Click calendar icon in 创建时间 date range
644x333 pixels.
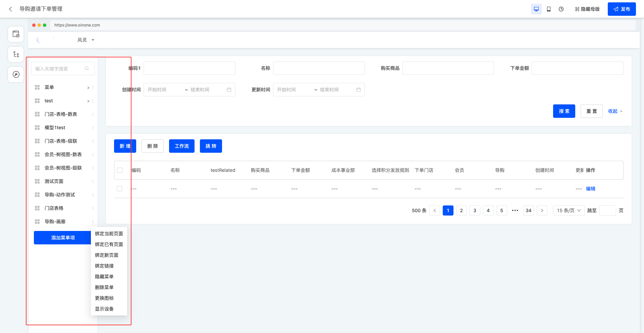click(x=229, y=90)
